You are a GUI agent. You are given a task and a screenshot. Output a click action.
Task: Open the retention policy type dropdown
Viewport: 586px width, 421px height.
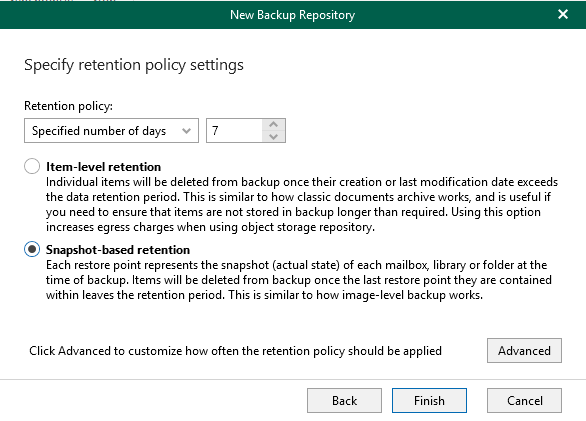pyautogui.click(x=111, y=130)
